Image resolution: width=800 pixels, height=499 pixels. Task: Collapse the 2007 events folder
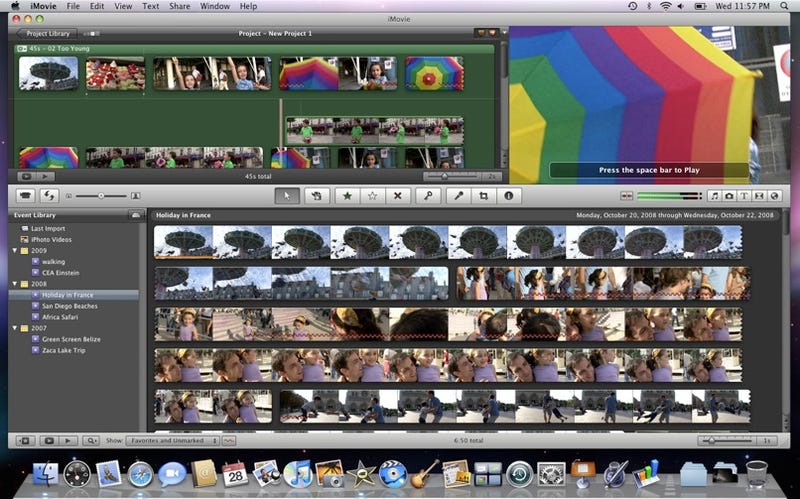point(15,328)
